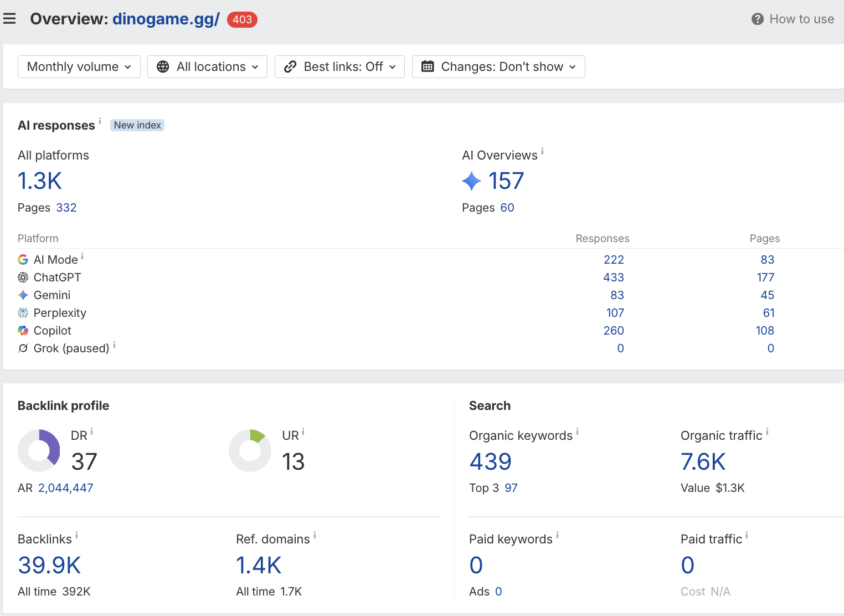This screenshot has height=616, width=844.
Task: Click the Grok (paused) info icon
Action: click(114, 345)
